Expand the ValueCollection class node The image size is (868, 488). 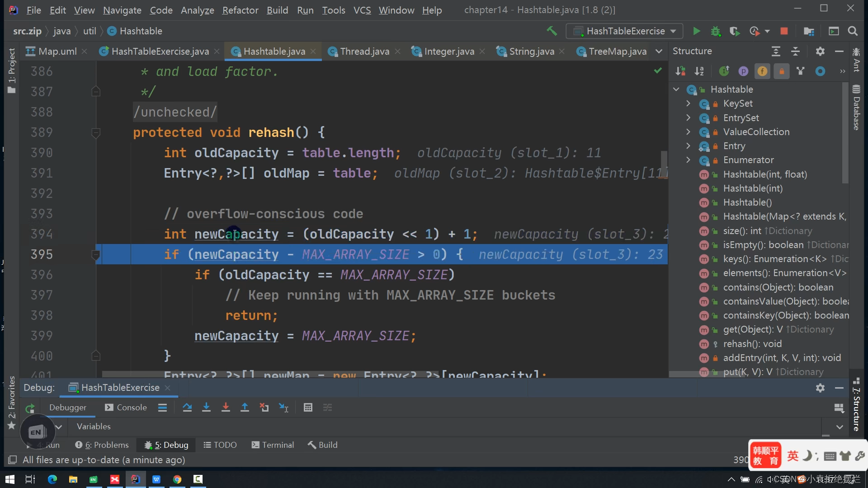pos(688,132)
